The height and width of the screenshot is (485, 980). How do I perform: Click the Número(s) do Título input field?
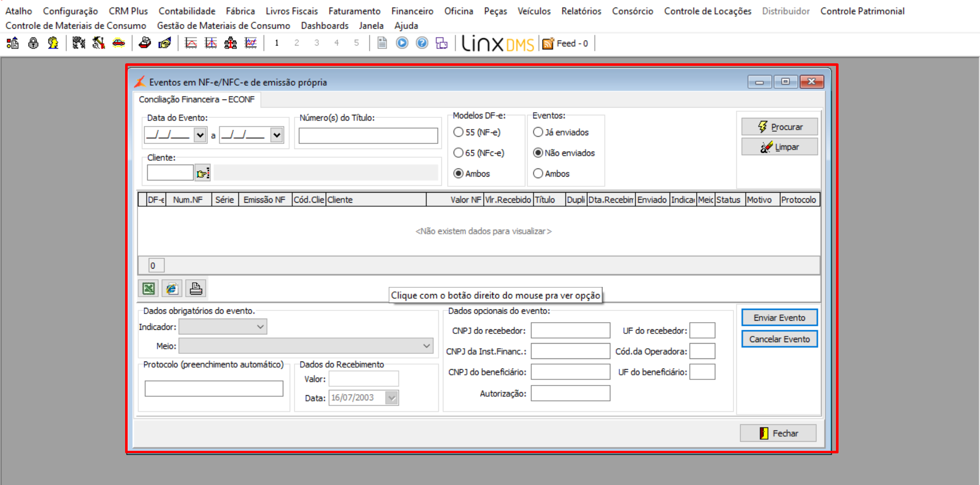pyautogui.click(x=368, y=136)
